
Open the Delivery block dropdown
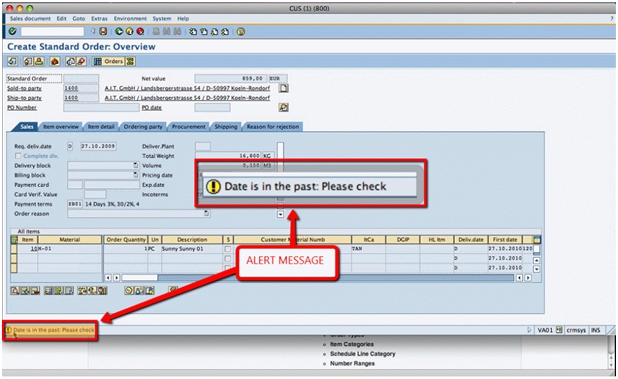click(x=136, y=165)
